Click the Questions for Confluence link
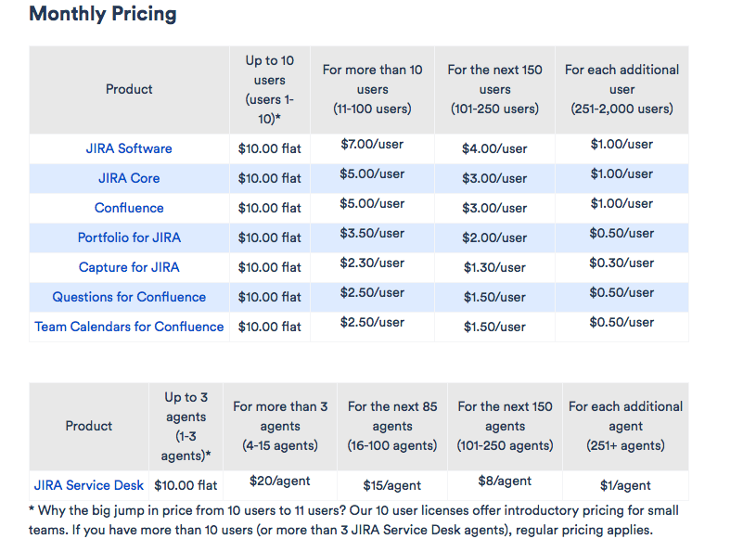The width and height of the screenshot is (756, 552). (129, 297)
